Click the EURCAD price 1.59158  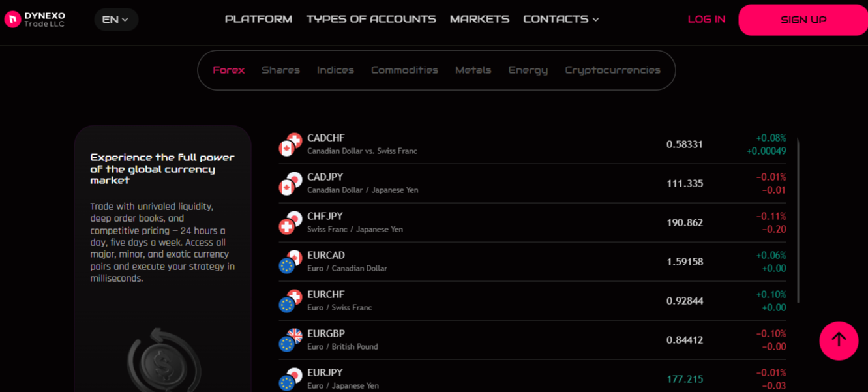pos(685,262)
